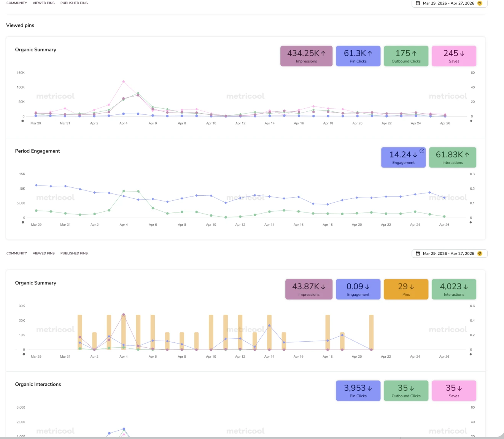
Task: Open COMMUNITY tab below the Period Engagement chart
Action: (17, 253)
